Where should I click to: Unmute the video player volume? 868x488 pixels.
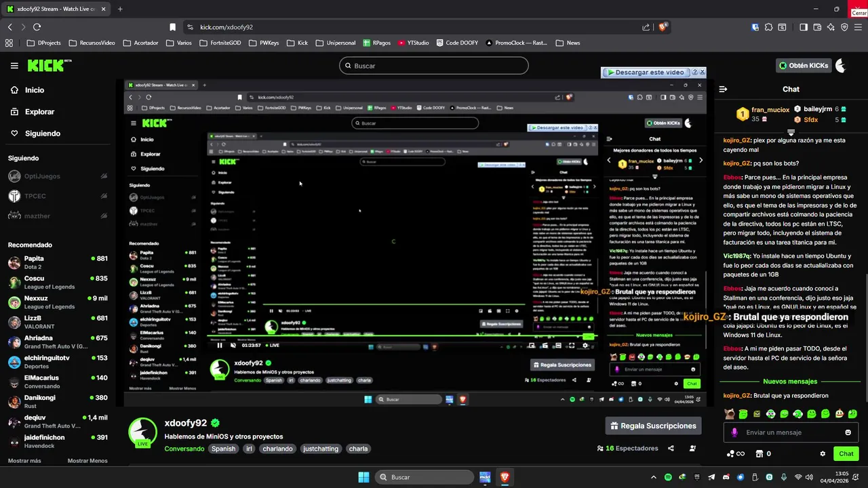pos(233,345)
